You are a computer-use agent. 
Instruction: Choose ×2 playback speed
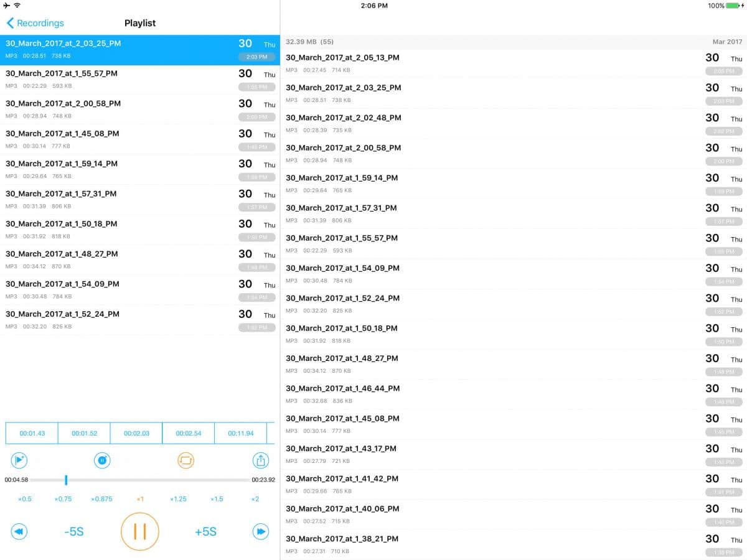point(255,499)
